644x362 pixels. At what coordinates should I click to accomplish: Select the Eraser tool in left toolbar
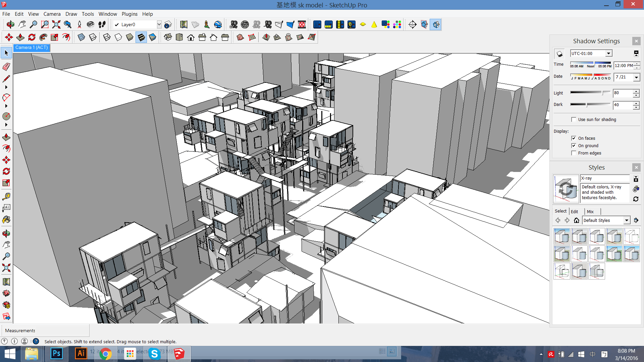6,66
